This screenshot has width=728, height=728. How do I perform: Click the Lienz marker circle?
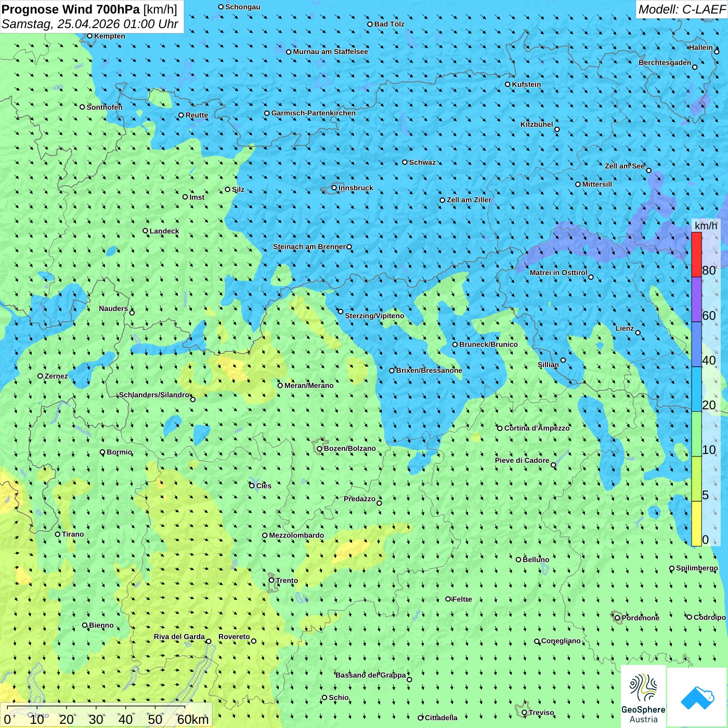(x=638, y=333)
